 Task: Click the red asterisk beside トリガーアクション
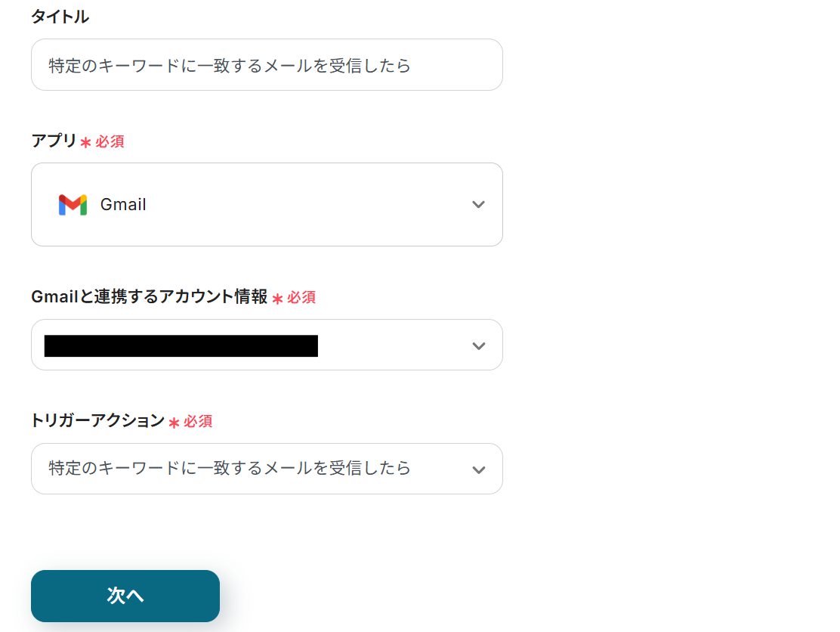point(174,423)
